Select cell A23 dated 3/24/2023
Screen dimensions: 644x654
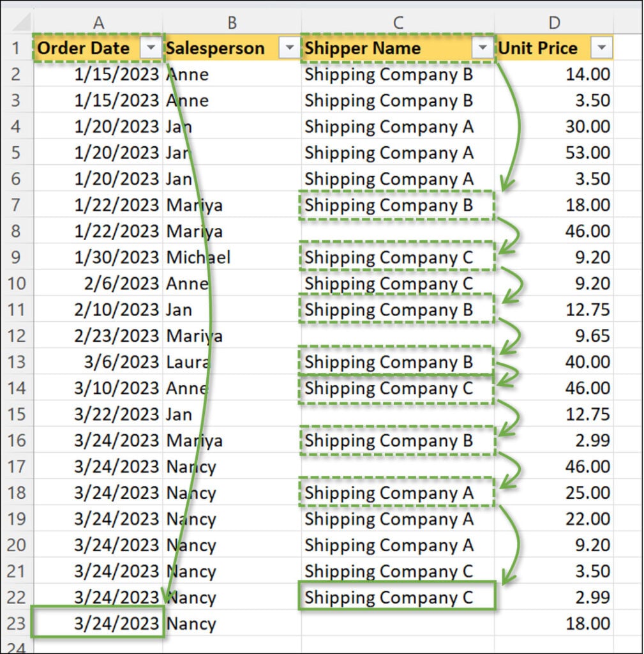98,624
